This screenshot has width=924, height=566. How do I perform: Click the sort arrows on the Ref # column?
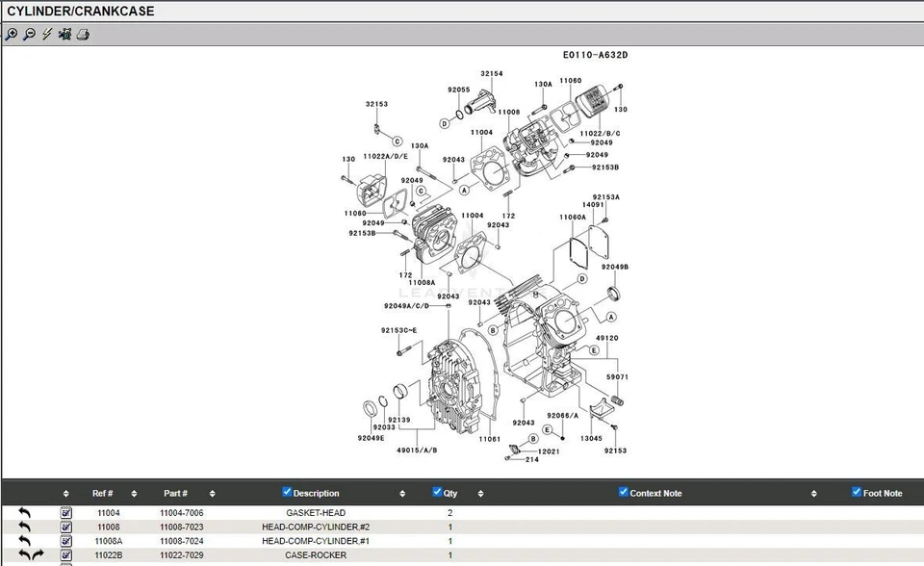point(133,493)
